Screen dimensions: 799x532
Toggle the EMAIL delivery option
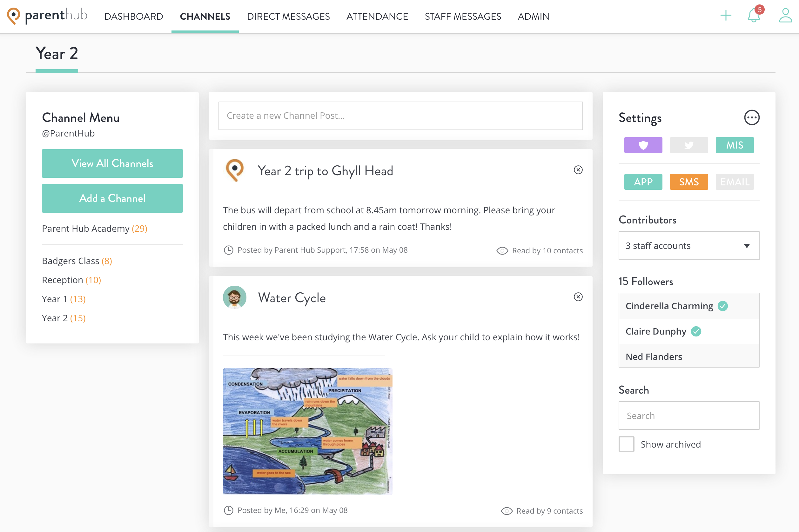point(735,182)
